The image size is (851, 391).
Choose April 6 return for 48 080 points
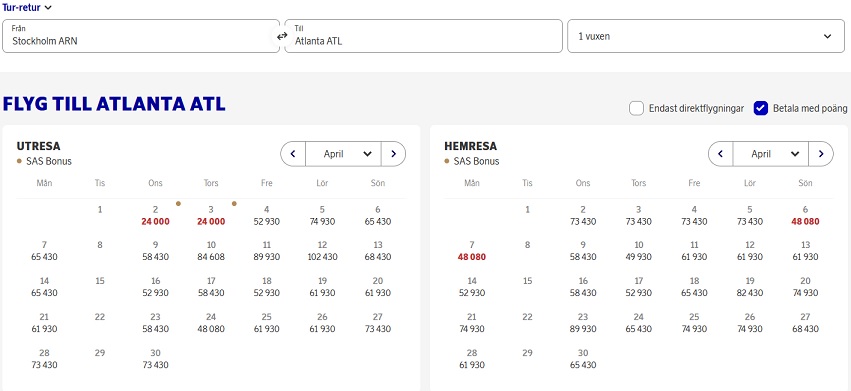point(805,216)
